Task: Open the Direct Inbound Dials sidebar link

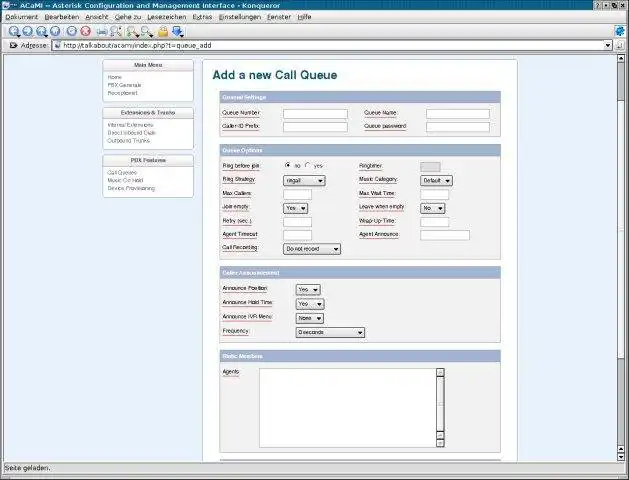Action: pos(132,133)
